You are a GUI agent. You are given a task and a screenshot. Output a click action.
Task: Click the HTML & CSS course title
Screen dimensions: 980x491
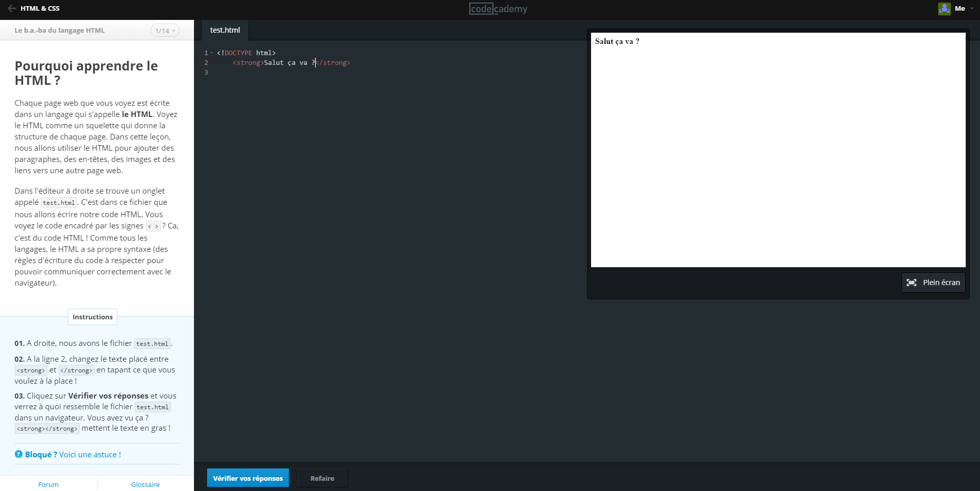(x=40, y=9)
